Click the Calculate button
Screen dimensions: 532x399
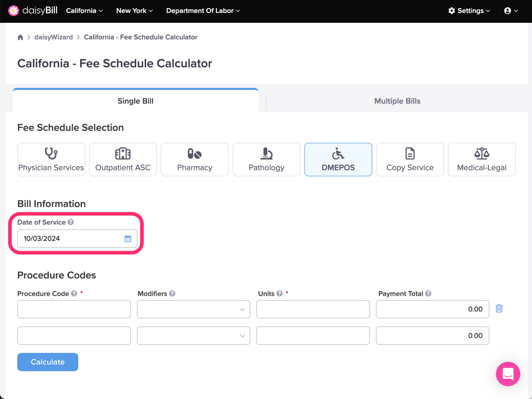[48, 362]
